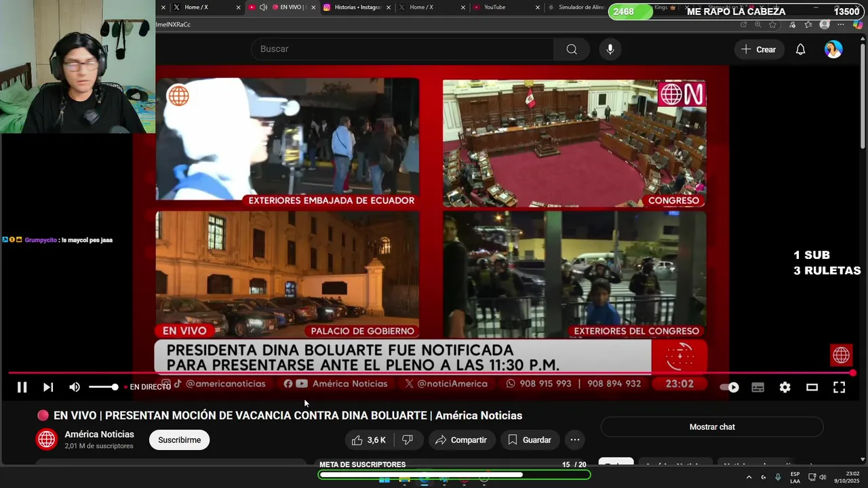The image size is (868, 488).
Task: Switch to theater mode
Action: [812, 387]
